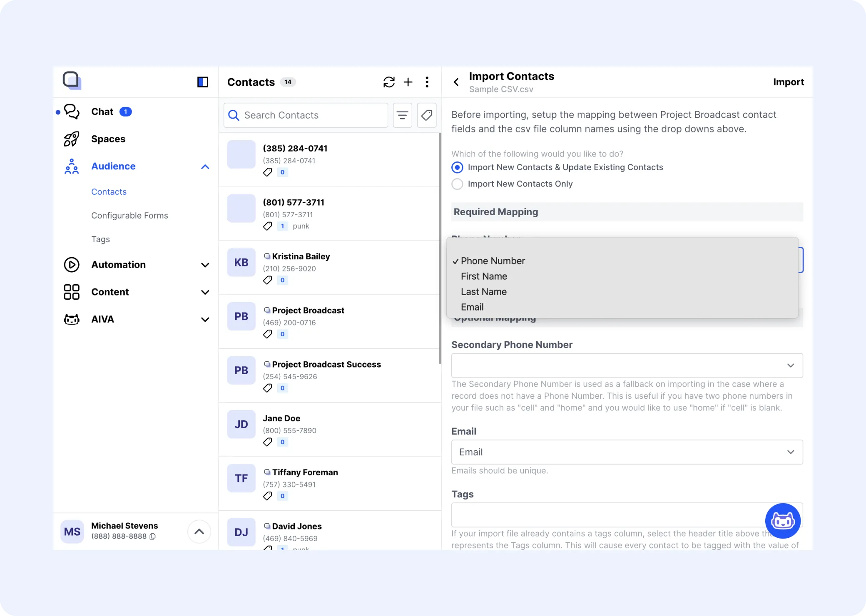
Task: Collapse the Audience section
Action: pyautogui.click(x=205, y=166)
